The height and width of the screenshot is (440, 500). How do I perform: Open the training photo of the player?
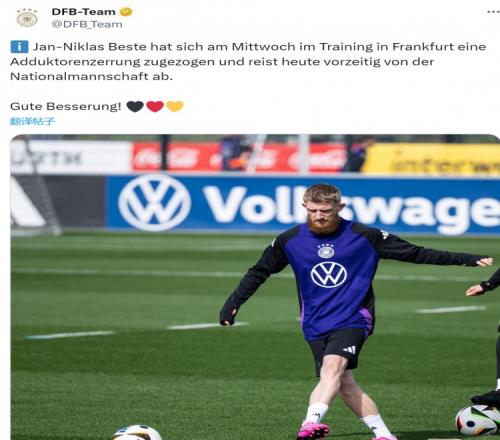pos(255,287)
